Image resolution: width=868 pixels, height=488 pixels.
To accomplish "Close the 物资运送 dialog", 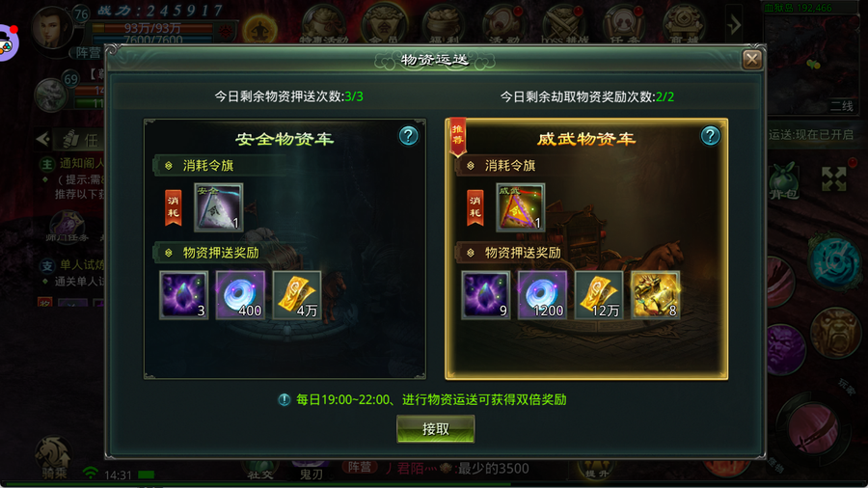I will [x=751, y=59].
